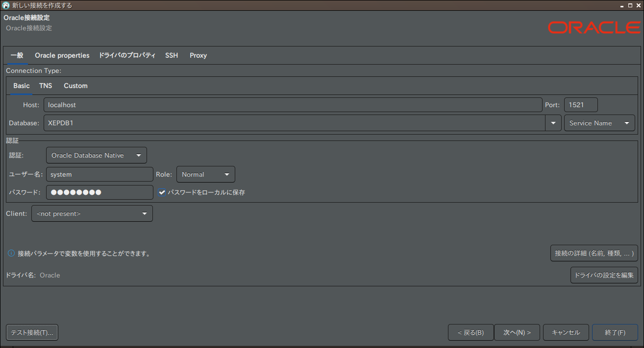644x348 pixels.
Task: Click the driver name text Oracle
Action: 50,275
